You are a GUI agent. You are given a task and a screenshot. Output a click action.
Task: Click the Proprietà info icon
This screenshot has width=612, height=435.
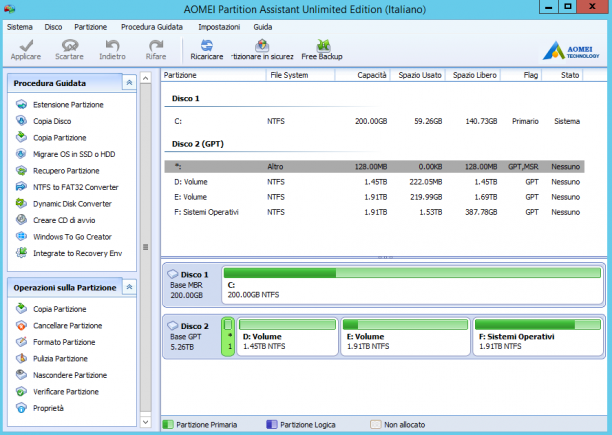pyautogui.click(x=21, y=408)
